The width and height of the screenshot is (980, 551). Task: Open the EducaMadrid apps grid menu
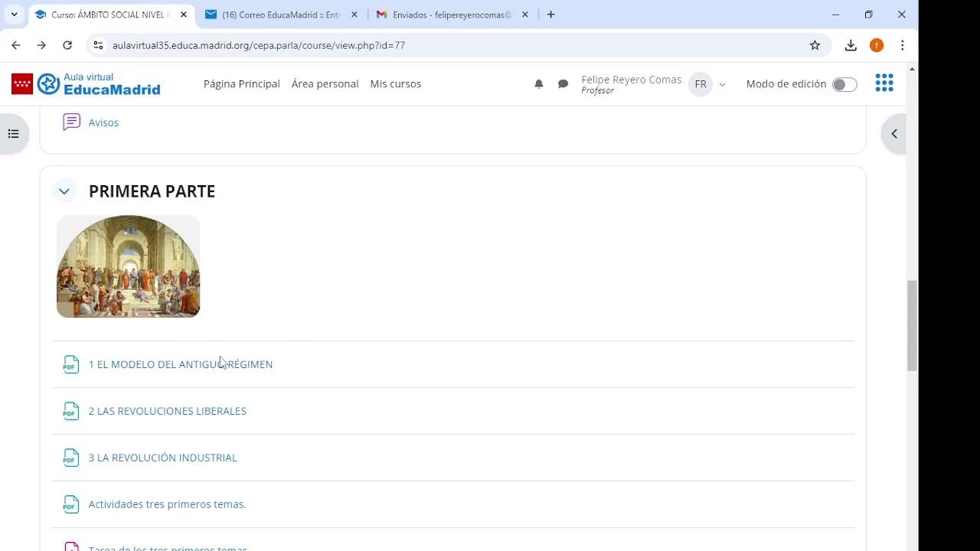(x=884, y=83)
